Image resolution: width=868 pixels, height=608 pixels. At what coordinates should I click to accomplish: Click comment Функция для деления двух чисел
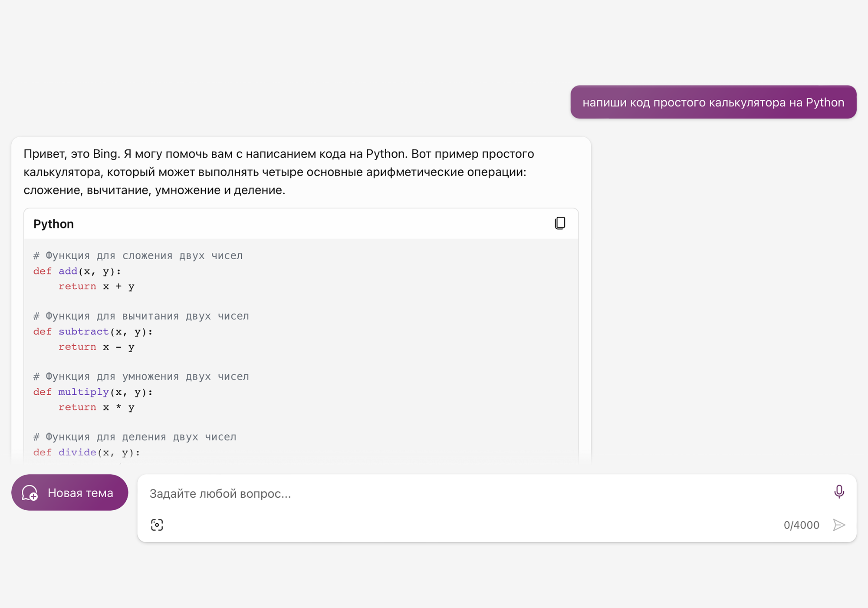[135, 436]
